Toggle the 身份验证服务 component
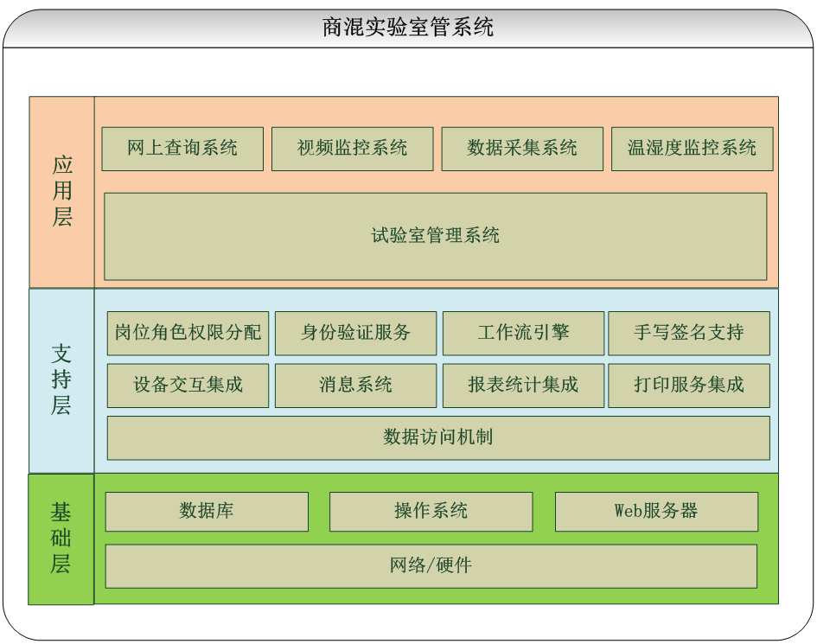The height and width of the screenshot is (644, 817). click(x=355, y=333)
